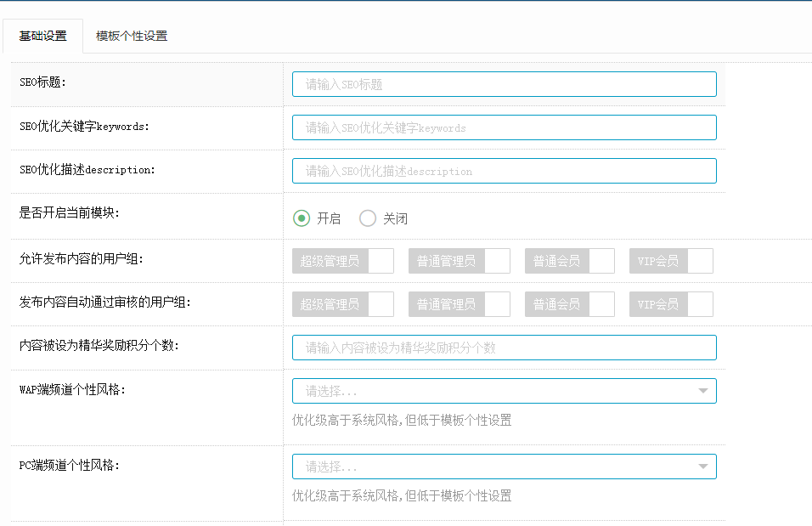The image size is (812, 526).
Task: Toggle 普通管理员 under 允许发布内容的用户组
Action: [460, 261]
